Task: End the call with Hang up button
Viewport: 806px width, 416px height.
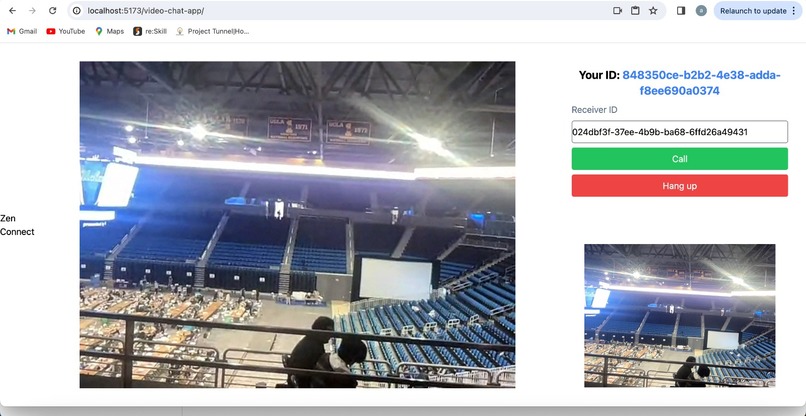Action: [x=680, y=186]
